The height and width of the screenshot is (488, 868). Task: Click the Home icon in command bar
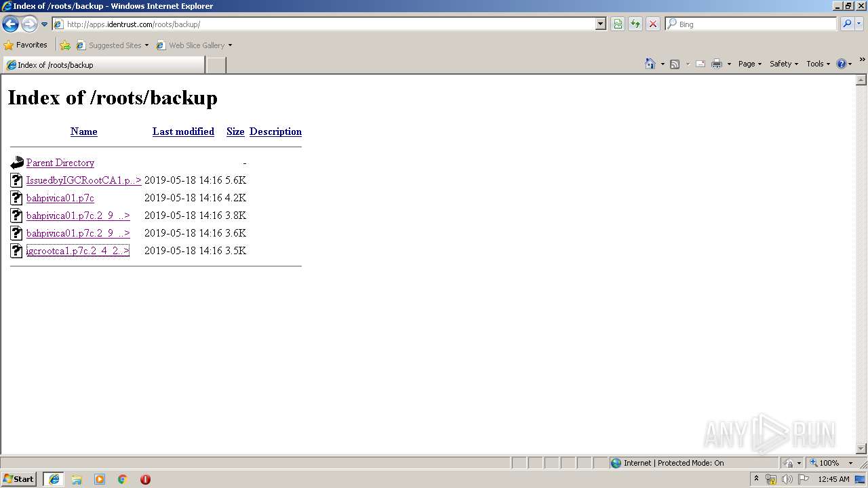(650, 64)
